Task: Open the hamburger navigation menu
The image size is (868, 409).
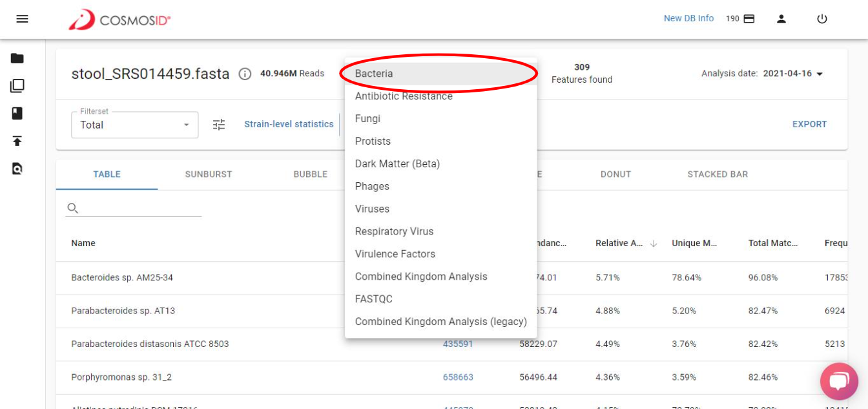Action: pyautogui.click(x=22, y=19)
